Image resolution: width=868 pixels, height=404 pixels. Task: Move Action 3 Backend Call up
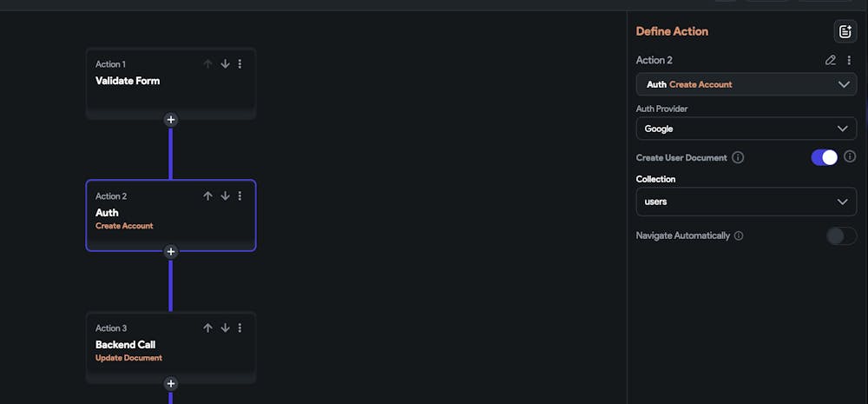pos(207,328)
